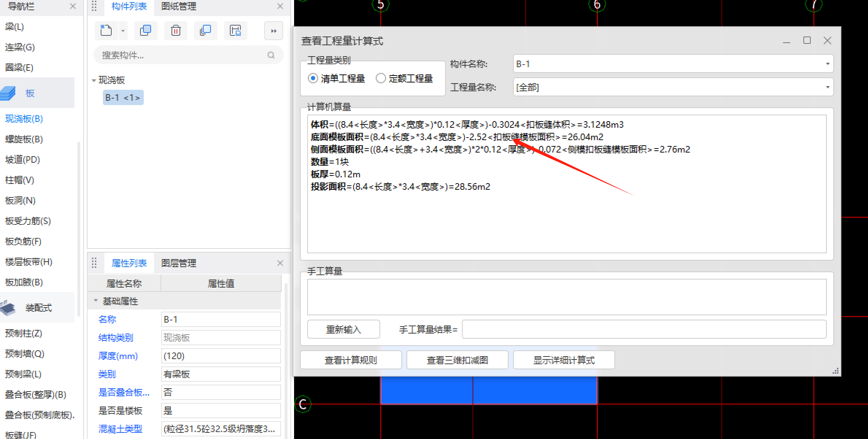Select 楼层板带(H) in the navigation bar
Screen dimensions: 868x439
click(29, 262)
